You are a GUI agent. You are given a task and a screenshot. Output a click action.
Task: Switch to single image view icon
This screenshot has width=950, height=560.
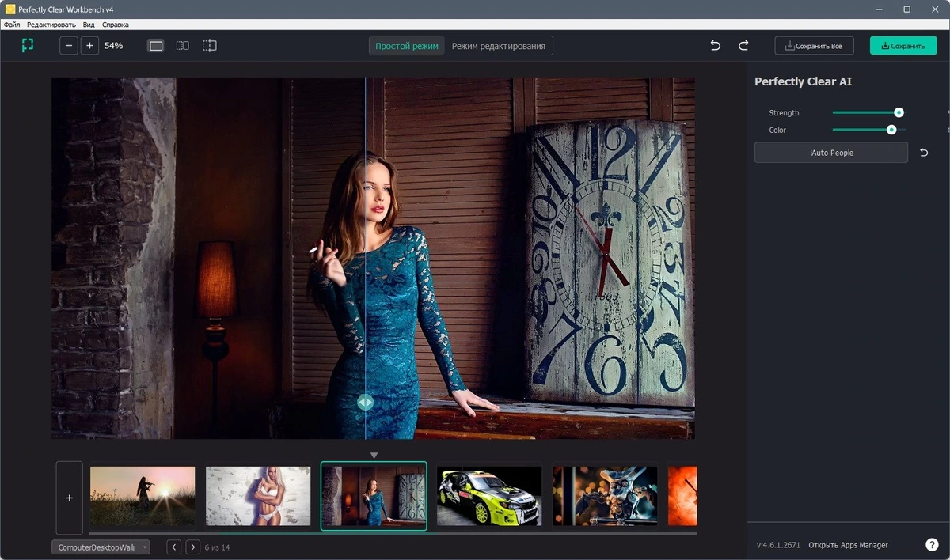pyautogui.click(x=156, y=46)
